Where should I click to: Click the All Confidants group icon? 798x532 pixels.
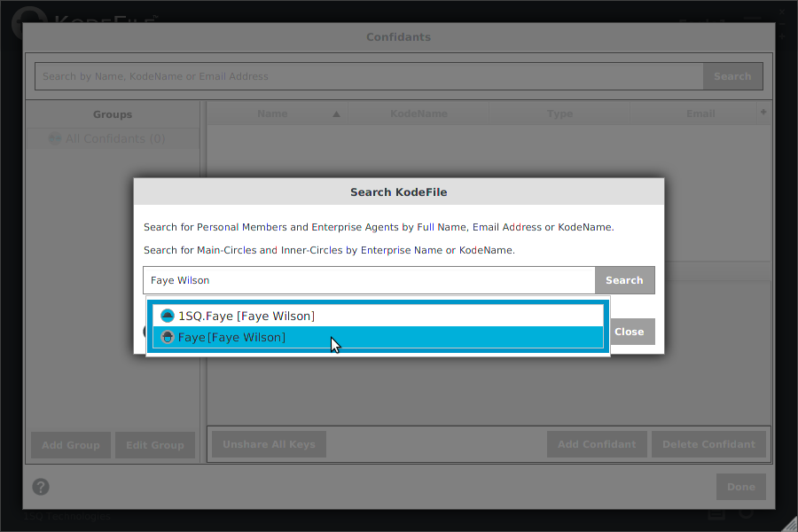coord(54,138)
